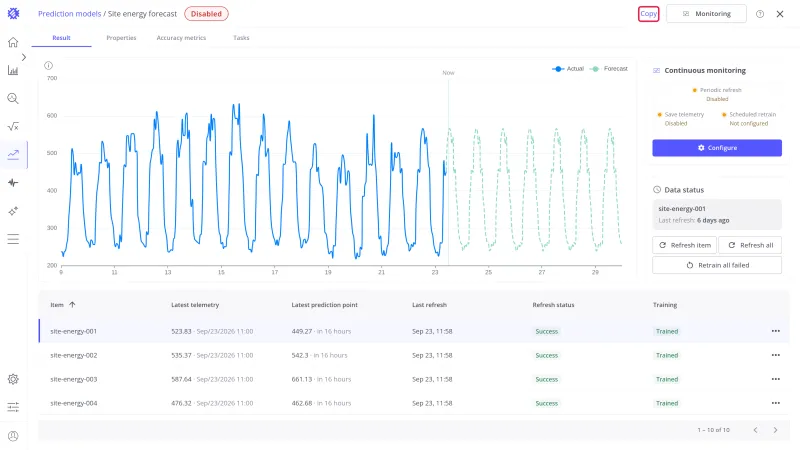Image resolution: width=800 pixels, height=450 pixels.
Task: Click telemetry value 523.83
Action: pos(181,331)
